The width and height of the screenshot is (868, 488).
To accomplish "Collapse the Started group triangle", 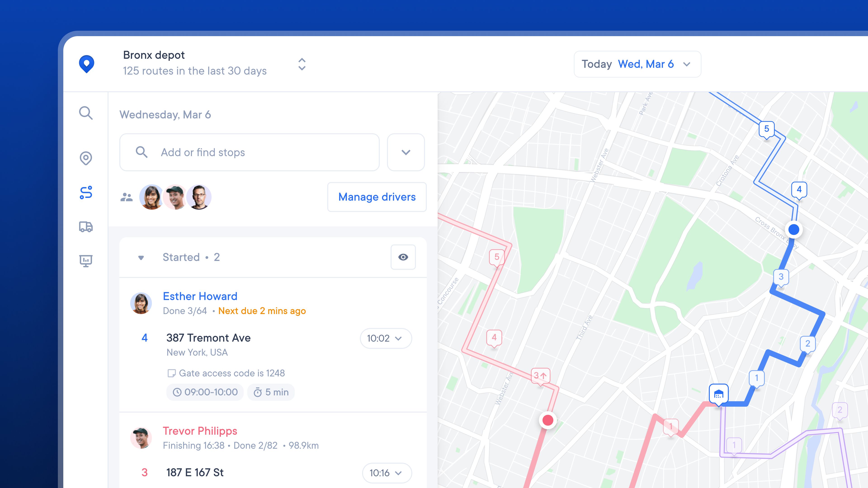I will [x=141, y=258].
